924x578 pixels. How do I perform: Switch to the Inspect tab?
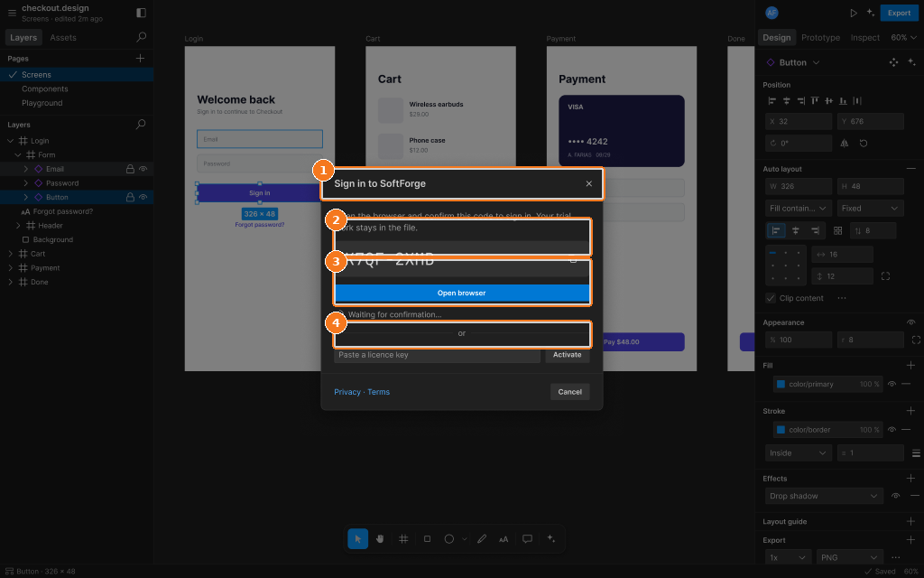865,37
